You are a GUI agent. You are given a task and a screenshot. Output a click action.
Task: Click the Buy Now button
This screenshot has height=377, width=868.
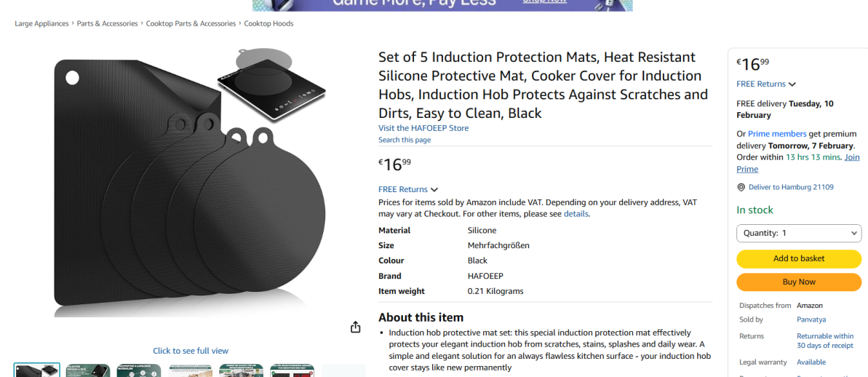799,282
